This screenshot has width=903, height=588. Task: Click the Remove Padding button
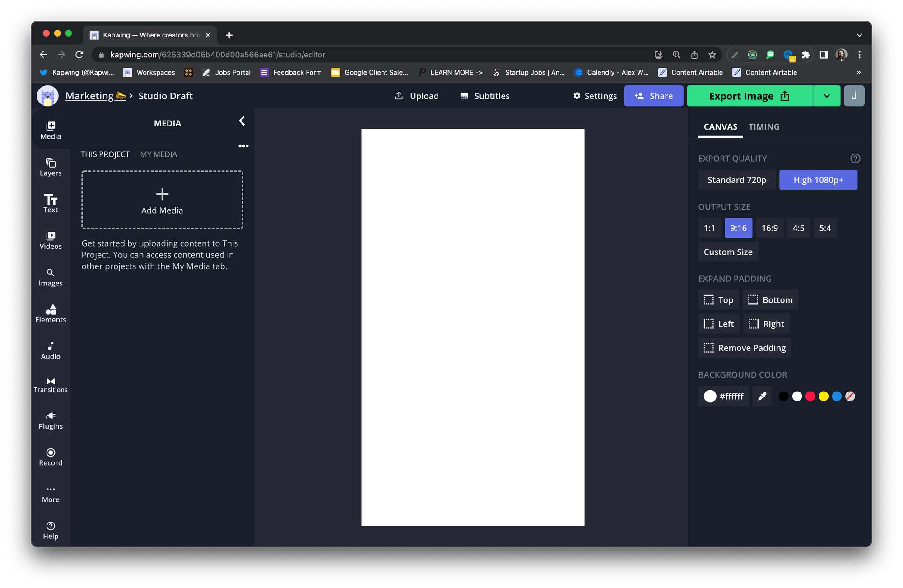coord(745,348)
